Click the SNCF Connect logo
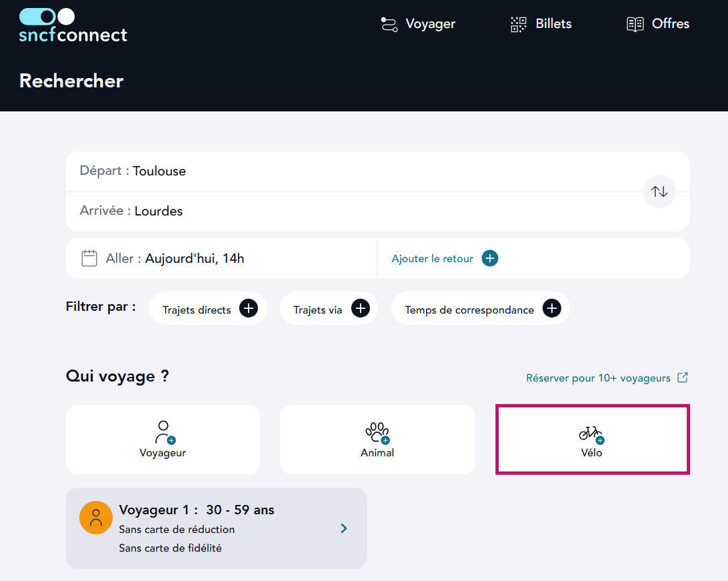This screenshot has height=581, width=728. 73,25
